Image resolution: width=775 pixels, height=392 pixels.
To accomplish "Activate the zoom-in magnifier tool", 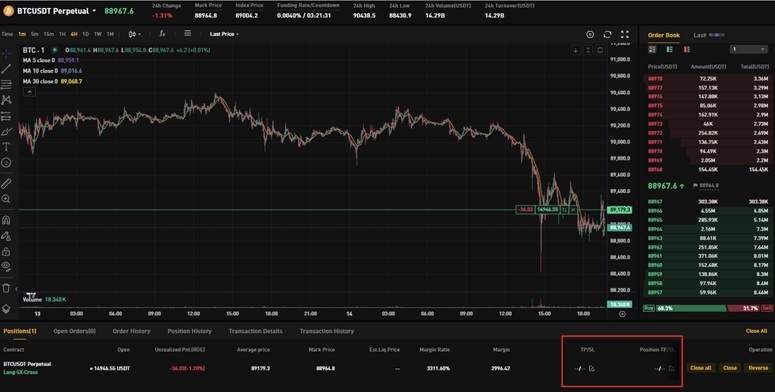I will [x=6, y=199].
